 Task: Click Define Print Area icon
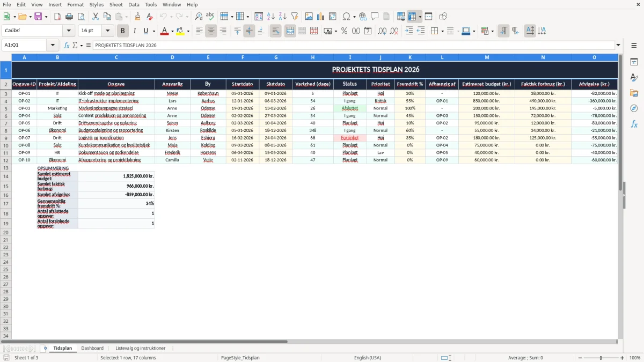pos(401,17)
